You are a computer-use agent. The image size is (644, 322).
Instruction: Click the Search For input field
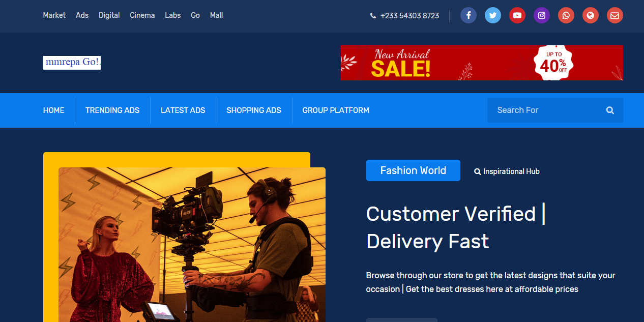coord(544,110)
